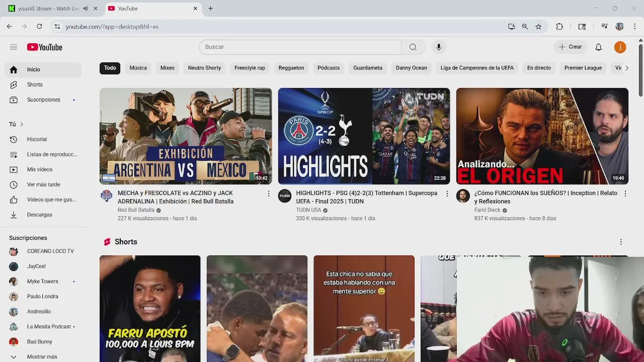The height and width of the screenshot is (362, 644).
Task: Open more options for PSG Tottenham highlights video
Action: pos(447,194)
